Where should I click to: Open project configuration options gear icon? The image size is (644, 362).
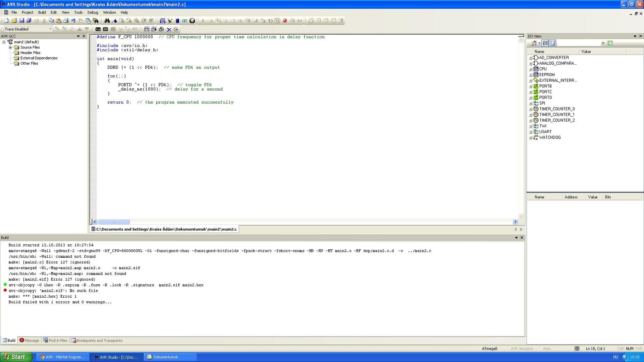(176, 29)
